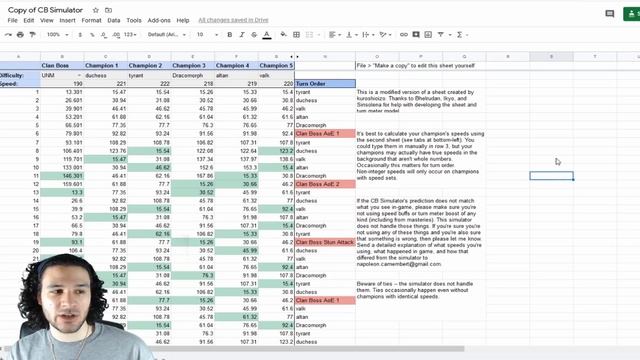Print the spreadsheet using printer icon
640x360 pixels.
[20, 35]
